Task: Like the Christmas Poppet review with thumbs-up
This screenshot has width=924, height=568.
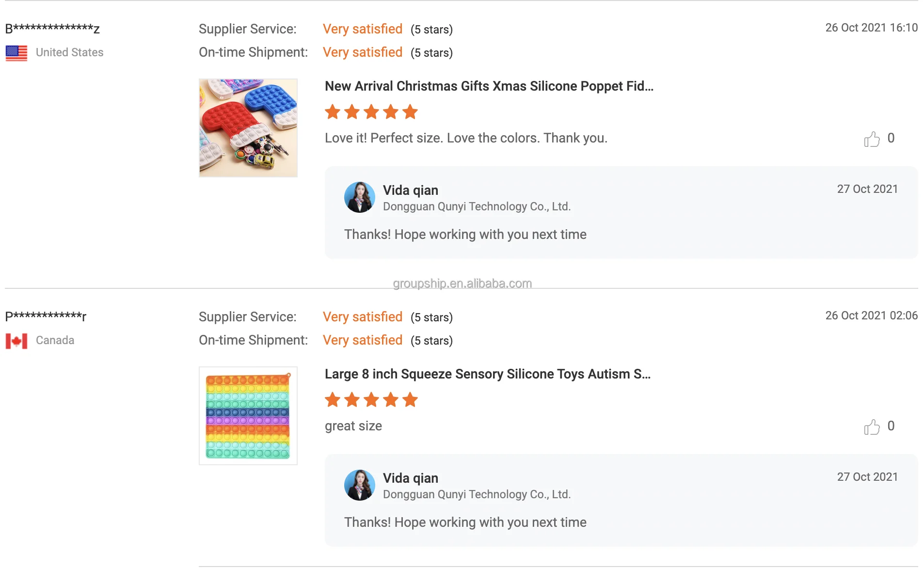Action: pyautogui.click(x=872, y=139)
